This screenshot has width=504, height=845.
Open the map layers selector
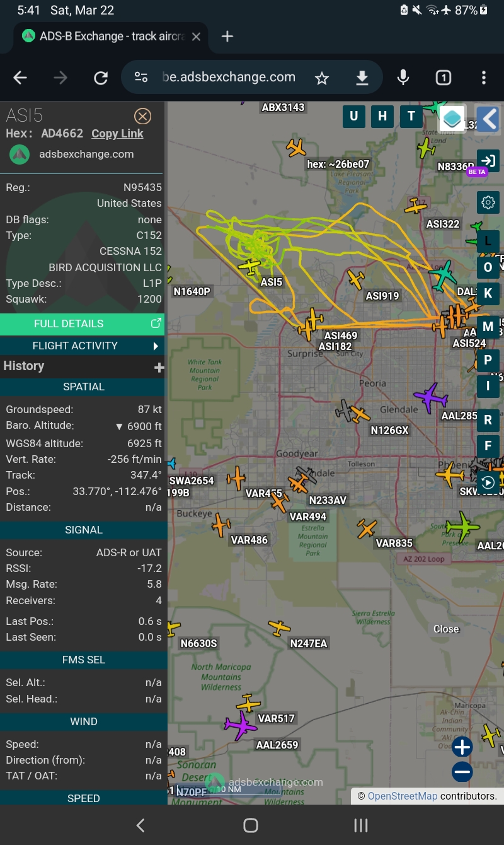[x=452, y=118]
